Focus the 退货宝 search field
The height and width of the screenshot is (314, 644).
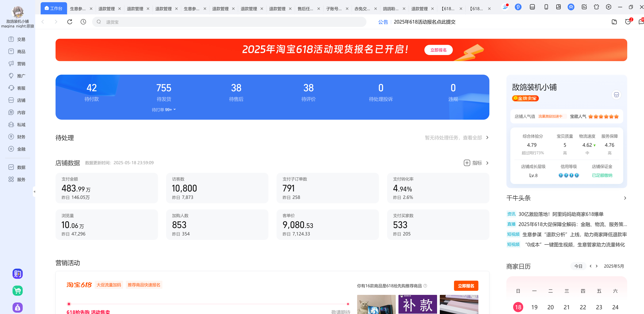(x=229, y=22)
